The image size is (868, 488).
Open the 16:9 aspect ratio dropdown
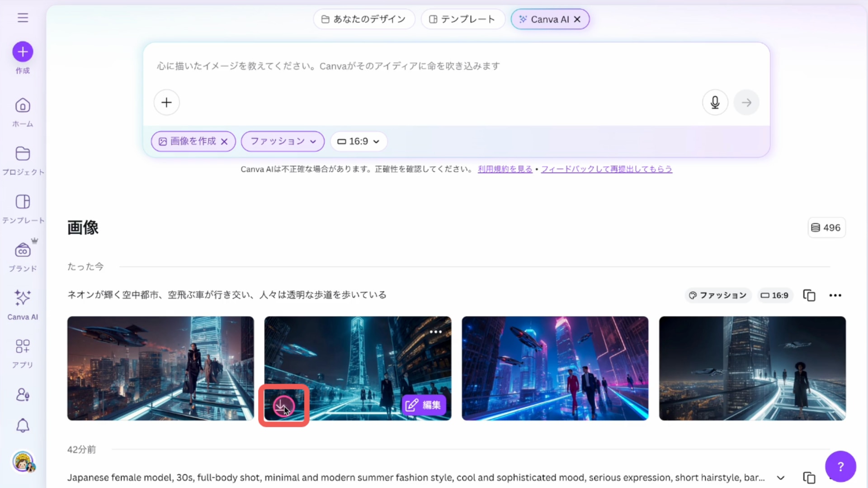(359, 141)
